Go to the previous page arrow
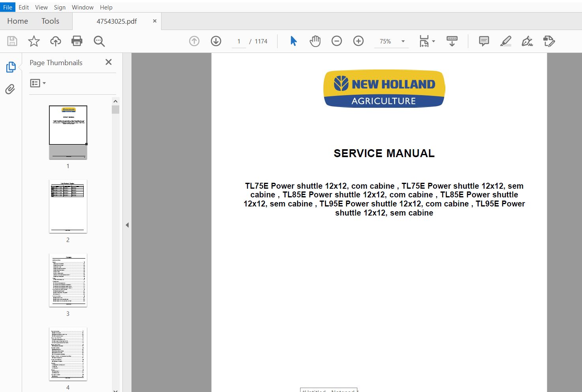This screenshot has width=582, height=392. [194, 41]
